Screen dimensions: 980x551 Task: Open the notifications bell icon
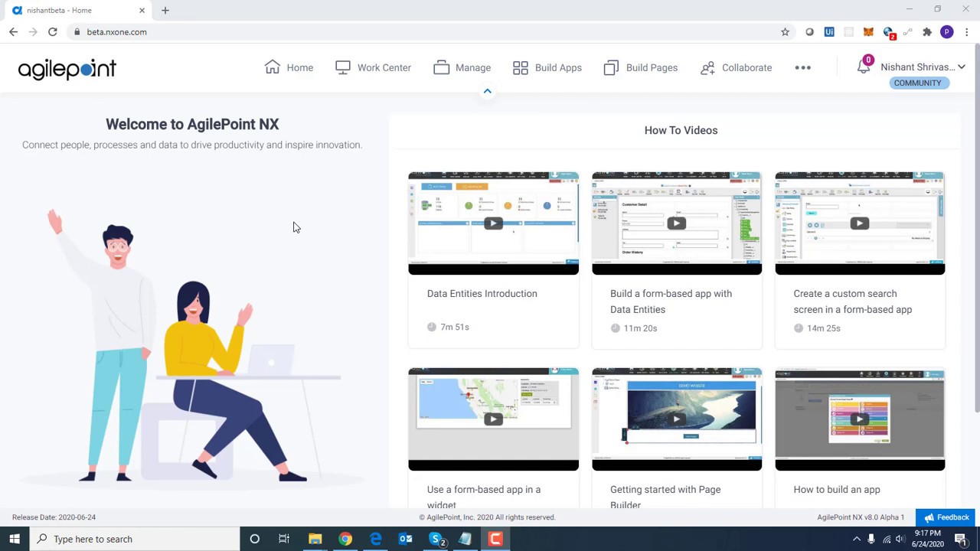pyautogui.click(x=864, y=67)
